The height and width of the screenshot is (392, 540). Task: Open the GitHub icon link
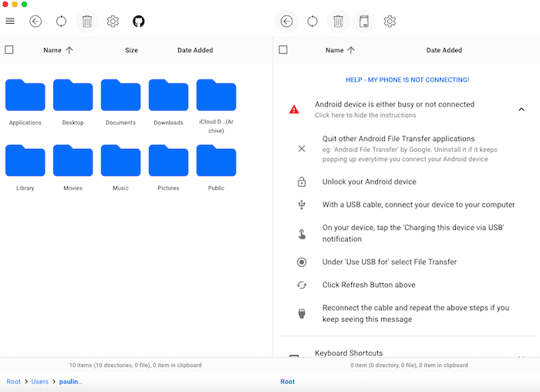pyautogui.click(x=139, y=22)
